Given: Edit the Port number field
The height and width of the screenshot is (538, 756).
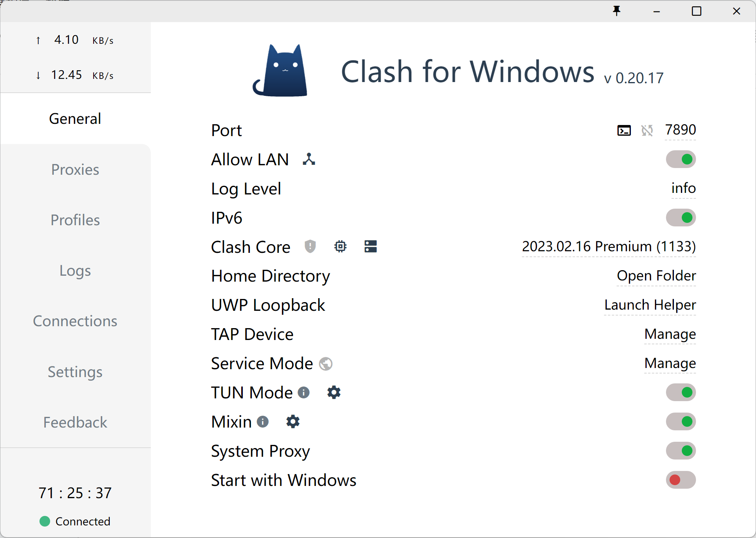Looking at the screenshot, I should (680, 130).
